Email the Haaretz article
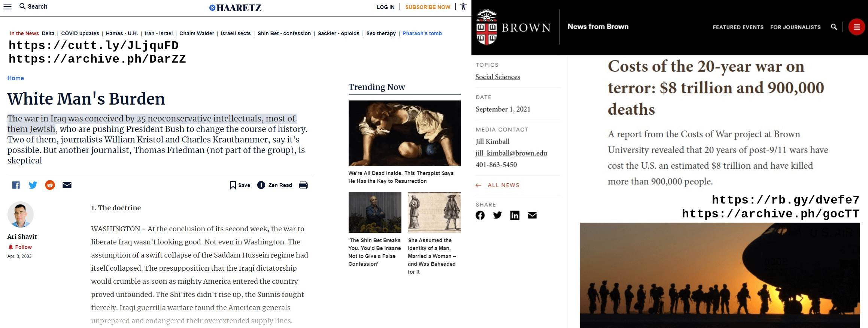The height and width of the screenshot is (328, 868). point(67,185)
